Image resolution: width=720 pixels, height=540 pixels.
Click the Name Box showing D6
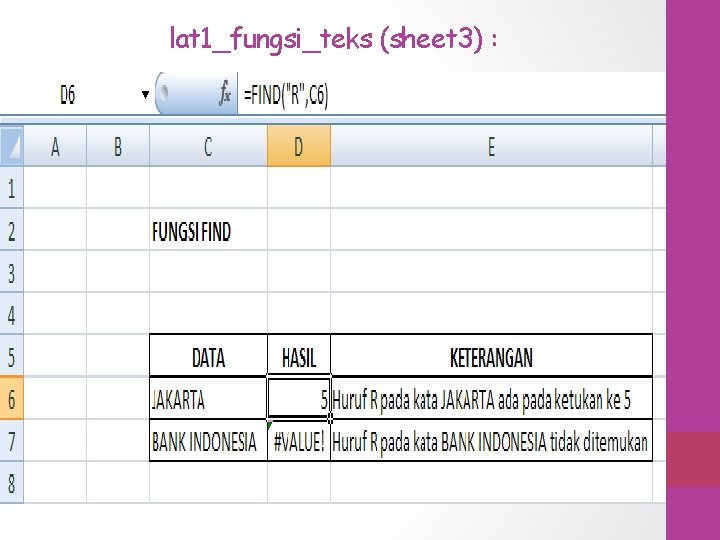pos(68,95)
